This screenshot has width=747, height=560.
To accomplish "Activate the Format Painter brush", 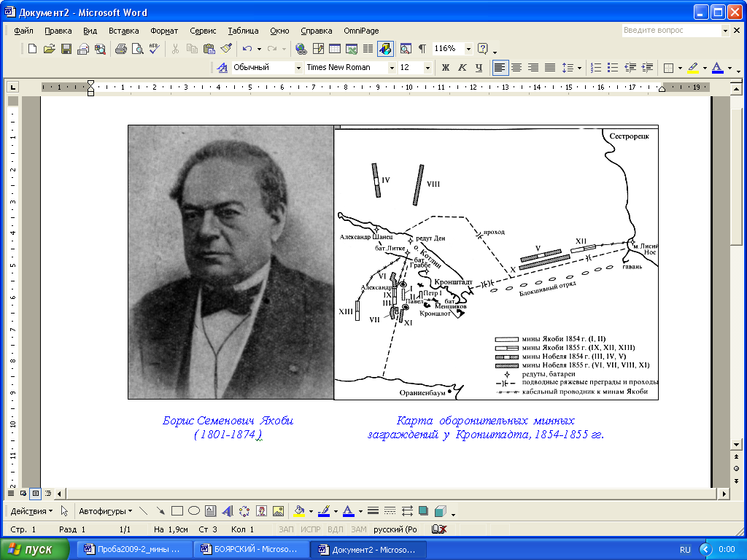I will coord(226,49).
